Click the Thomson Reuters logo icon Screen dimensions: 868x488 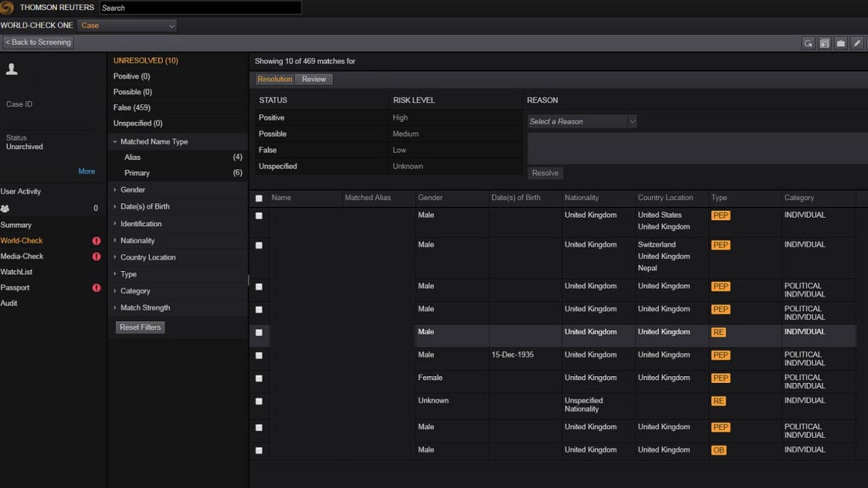(x=7, y=7)
